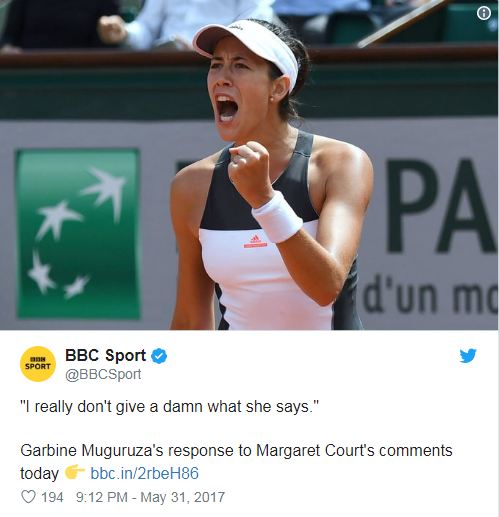Screen dimensions: 499x517
Task: Open the BBC Sport display name
Action: [105, 355]
